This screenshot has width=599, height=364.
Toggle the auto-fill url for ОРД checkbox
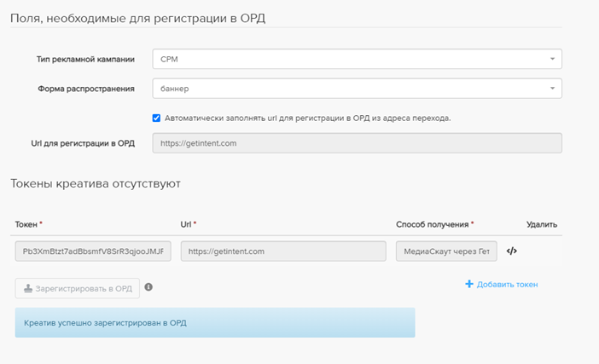coord(156,118)
